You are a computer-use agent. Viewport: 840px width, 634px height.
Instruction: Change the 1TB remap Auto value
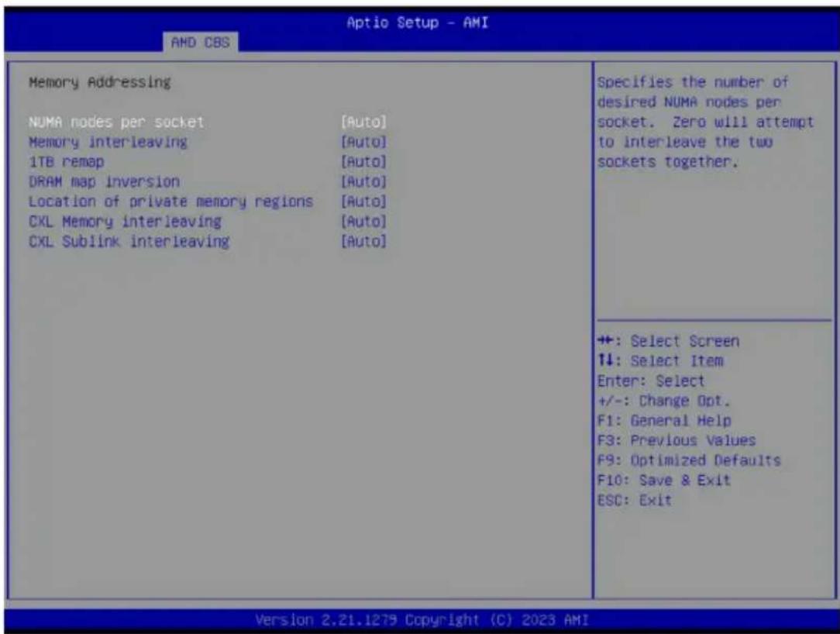[363, 162]
